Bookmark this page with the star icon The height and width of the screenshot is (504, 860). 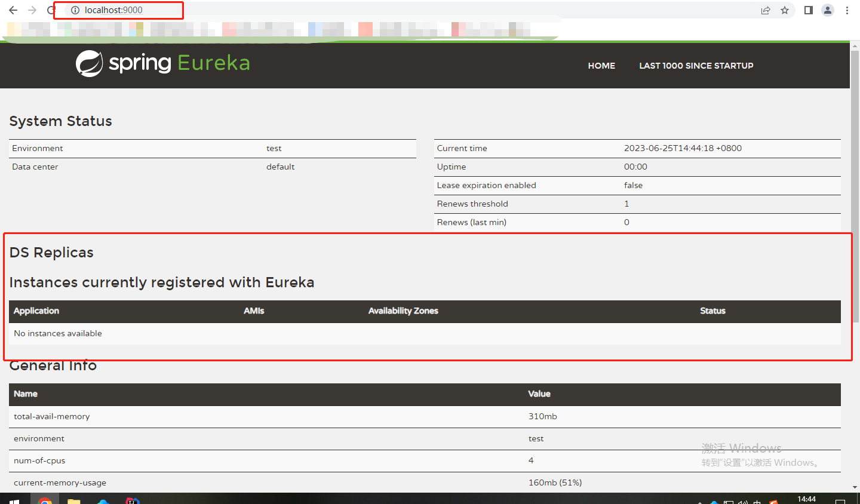click(x=785, y=10)
